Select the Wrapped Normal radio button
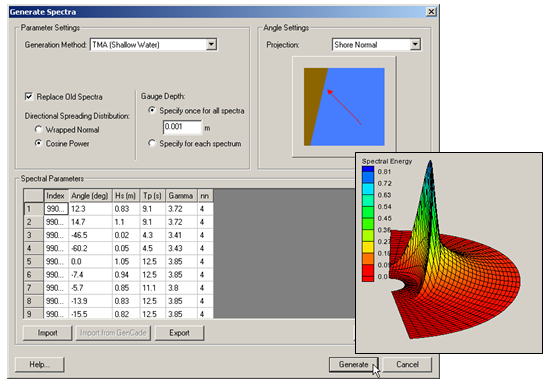Viewport: 552px width, 385px height. coord(38,130)
